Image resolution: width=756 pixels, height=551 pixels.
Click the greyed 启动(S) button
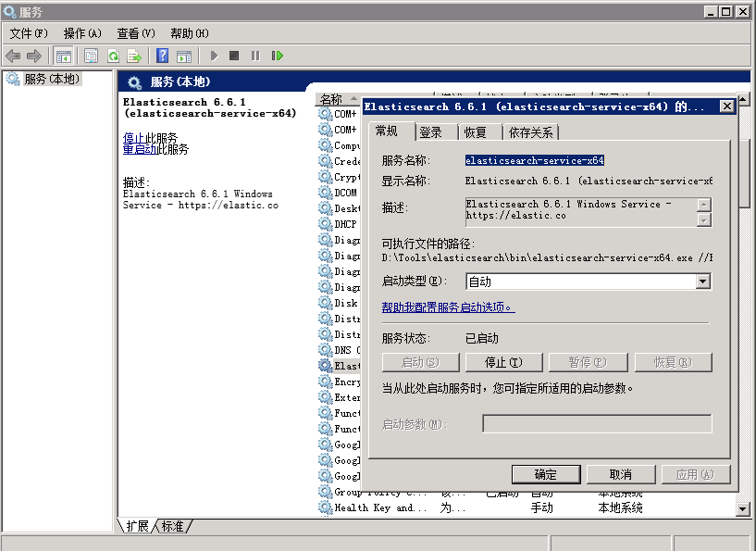[x=420, y=362]
